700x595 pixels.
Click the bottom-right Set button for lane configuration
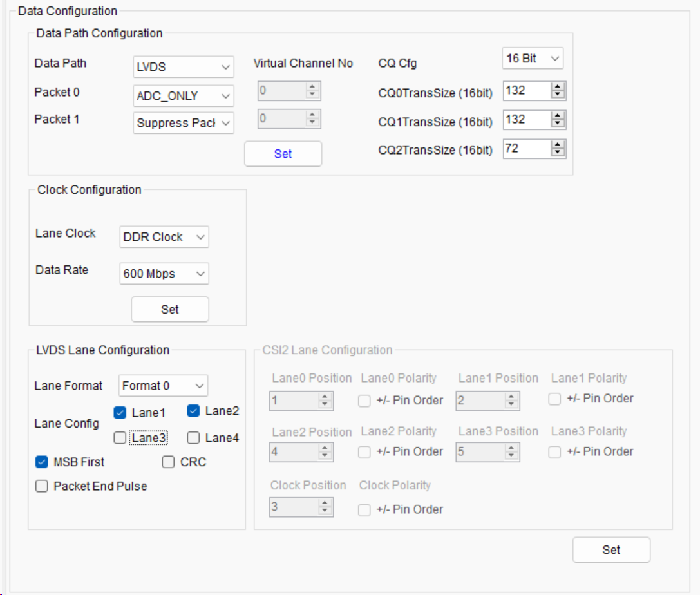(611, 550)
